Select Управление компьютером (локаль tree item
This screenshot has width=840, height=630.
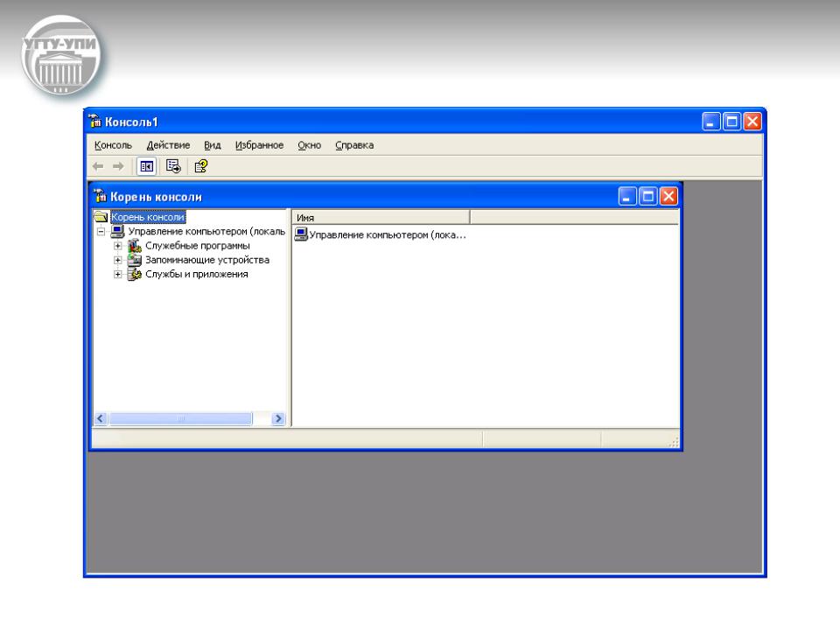206,231
